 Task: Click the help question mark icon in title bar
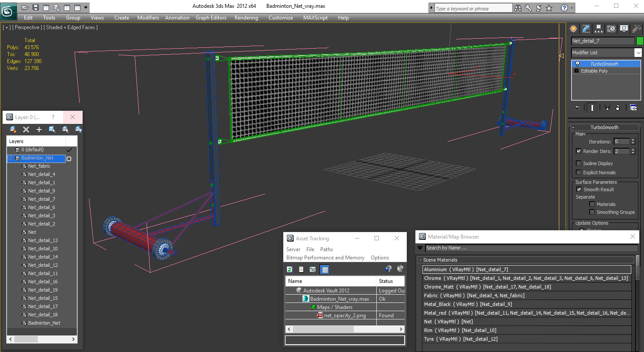(x=564, y=8)
